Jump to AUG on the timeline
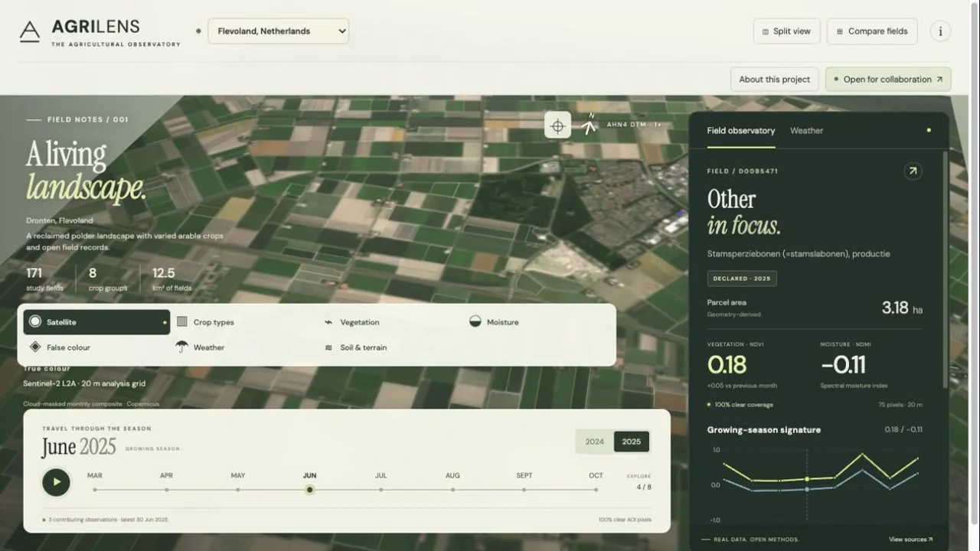Viewport: 980px width, 551px height. [x=452, y=482]
